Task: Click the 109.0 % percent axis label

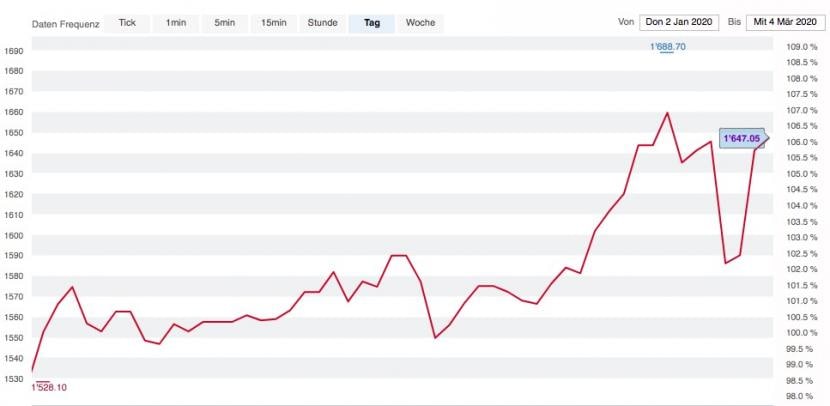Action: [x=801, y=47]
